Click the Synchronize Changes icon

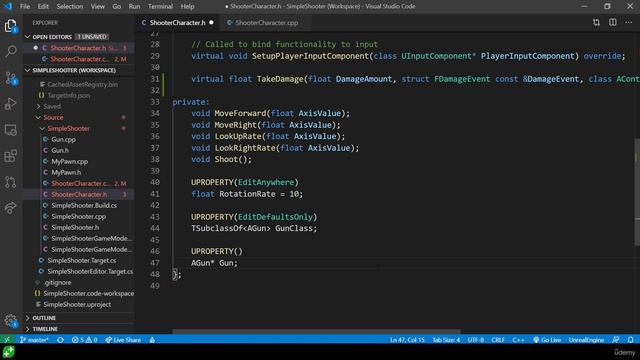tap(60, 340)
